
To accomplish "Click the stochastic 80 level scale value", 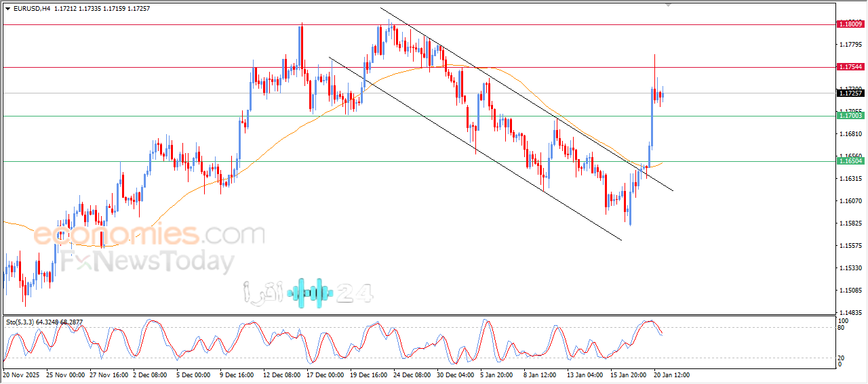I will pos(843,328).
